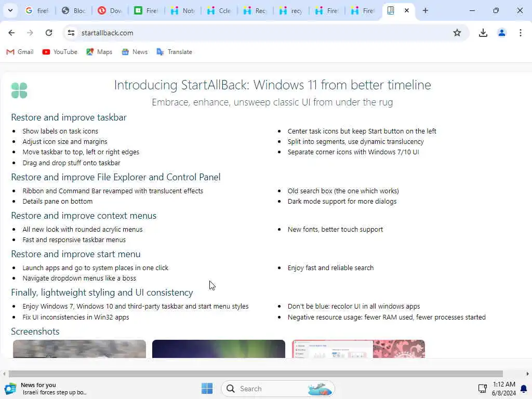Click 'Finally, lightweight styling and UI consistency'
The image size is (532, 399).
click(x=102, y=292)
